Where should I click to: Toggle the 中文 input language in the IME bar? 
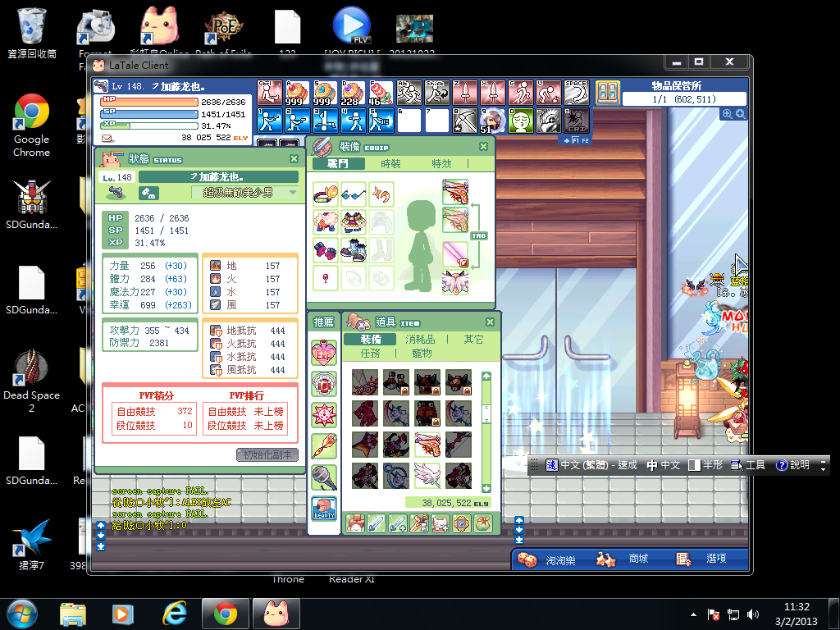tap(663, 465)
